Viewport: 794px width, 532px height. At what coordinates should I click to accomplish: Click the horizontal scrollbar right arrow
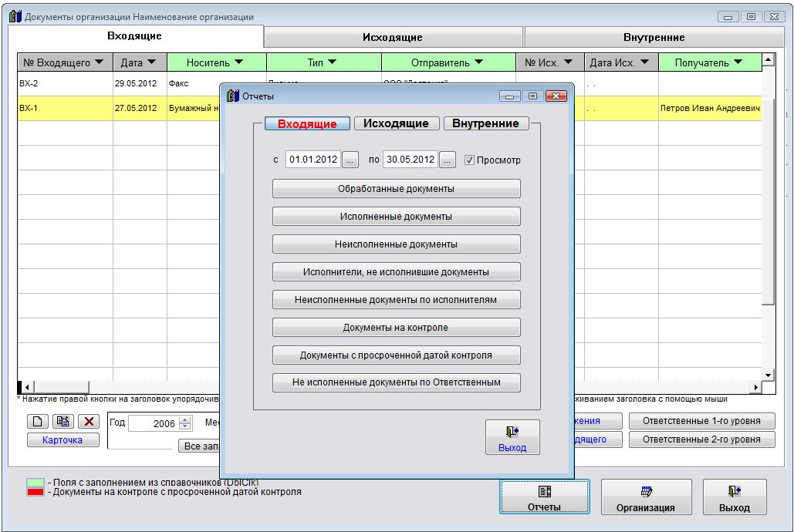(755, 387)
